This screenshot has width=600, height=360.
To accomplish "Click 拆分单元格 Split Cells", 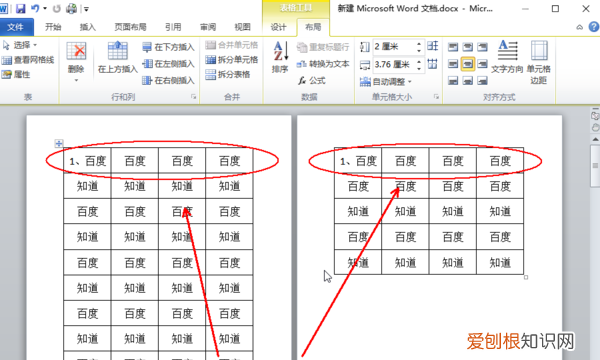I will pos(232,60).
